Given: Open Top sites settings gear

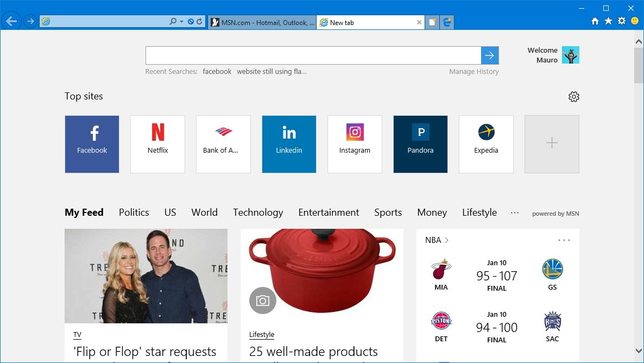Looking at the screenshot, I should [x=574, y=97].
